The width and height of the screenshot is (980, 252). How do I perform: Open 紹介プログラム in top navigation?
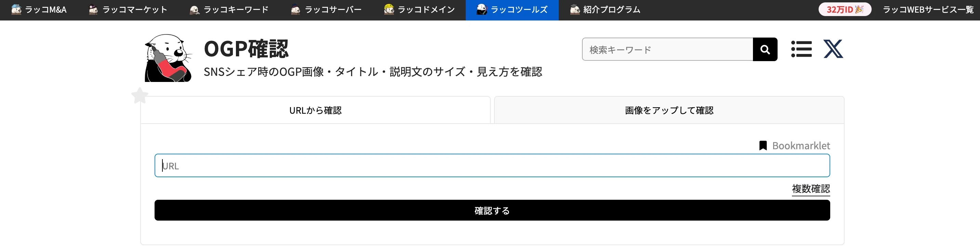point(605,10)
